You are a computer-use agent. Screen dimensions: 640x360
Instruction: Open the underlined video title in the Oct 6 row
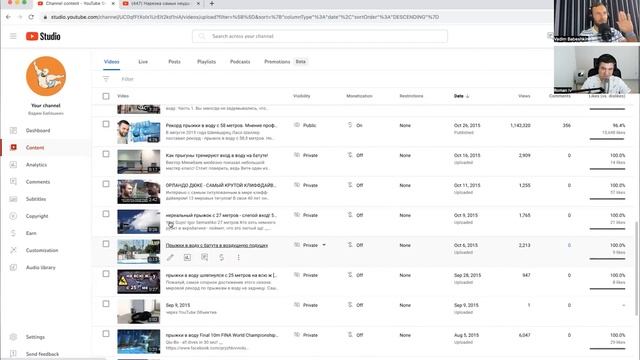[217, 245]
